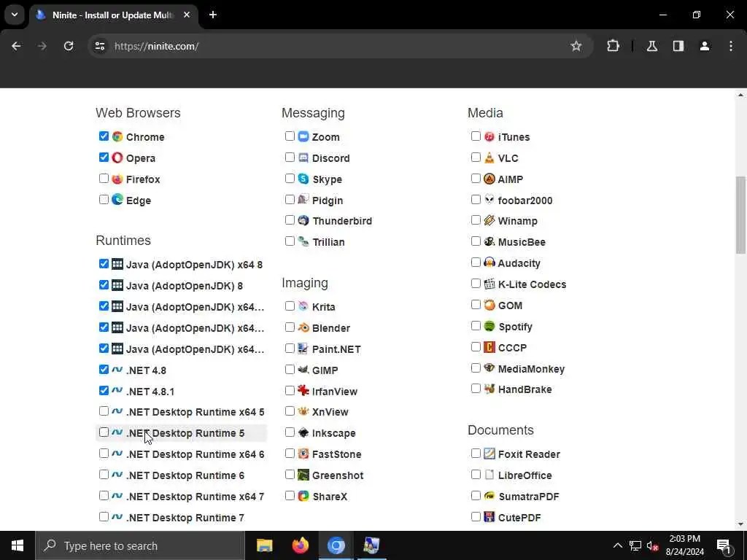Screen dimensions: 747x560
Task: Tick the VLC checkbox
Action: pyautogui.click(x=476, y=157)
